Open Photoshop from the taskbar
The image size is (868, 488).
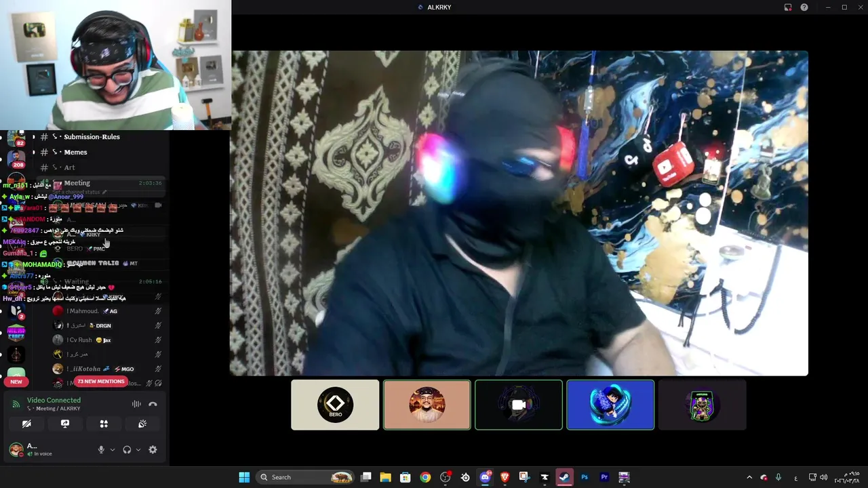click(x=585, y=477)
